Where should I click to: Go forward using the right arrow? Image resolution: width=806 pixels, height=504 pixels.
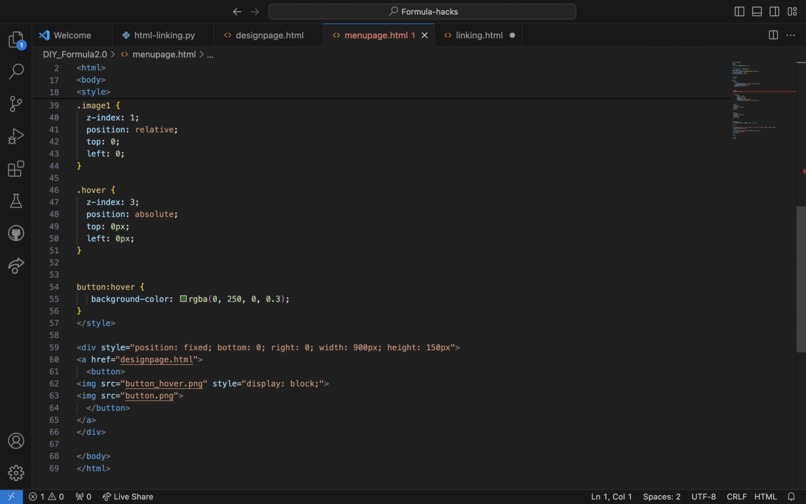254,11
